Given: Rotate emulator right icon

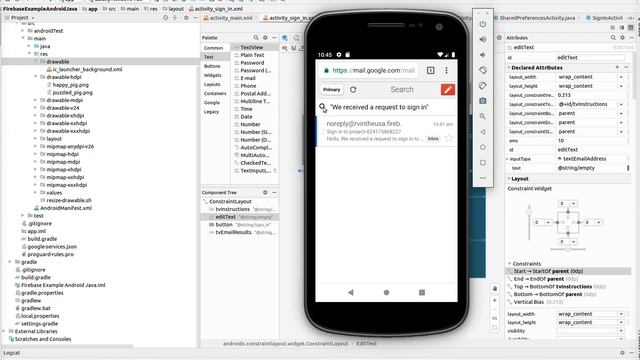Looking at the screenshot, I should [483, 86].
